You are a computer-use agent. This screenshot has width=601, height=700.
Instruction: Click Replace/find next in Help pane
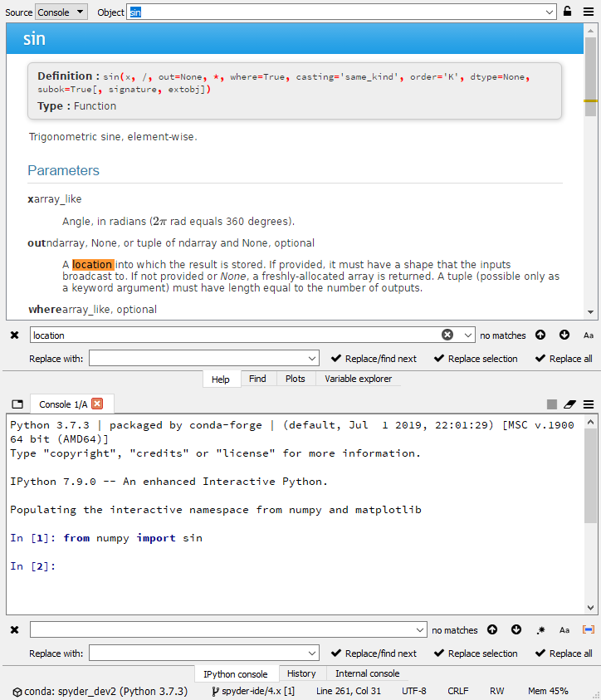(x=374, y=359)
